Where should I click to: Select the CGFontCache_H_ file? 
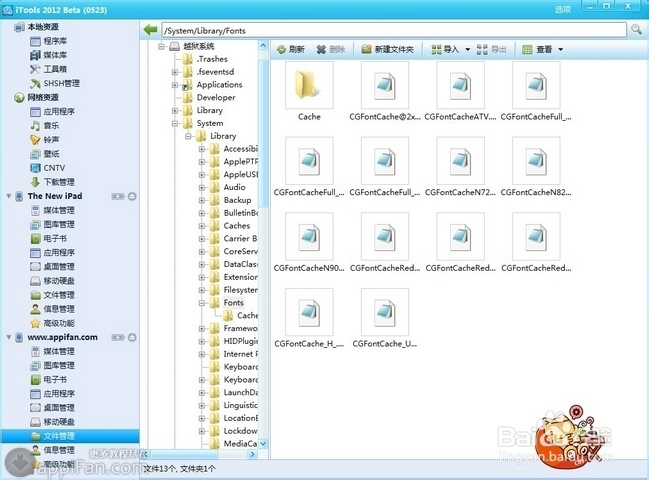309,312
